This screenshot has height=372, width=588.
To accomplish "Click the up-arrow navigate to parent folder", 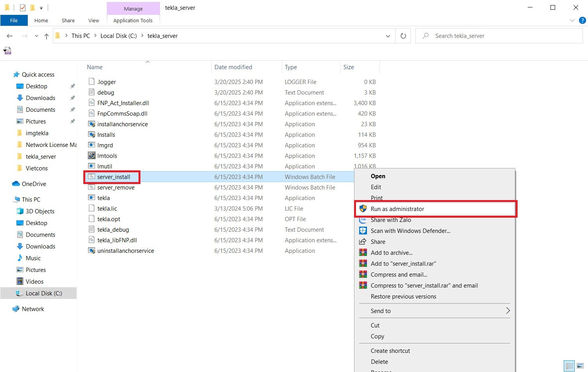I will coord(47,36).
